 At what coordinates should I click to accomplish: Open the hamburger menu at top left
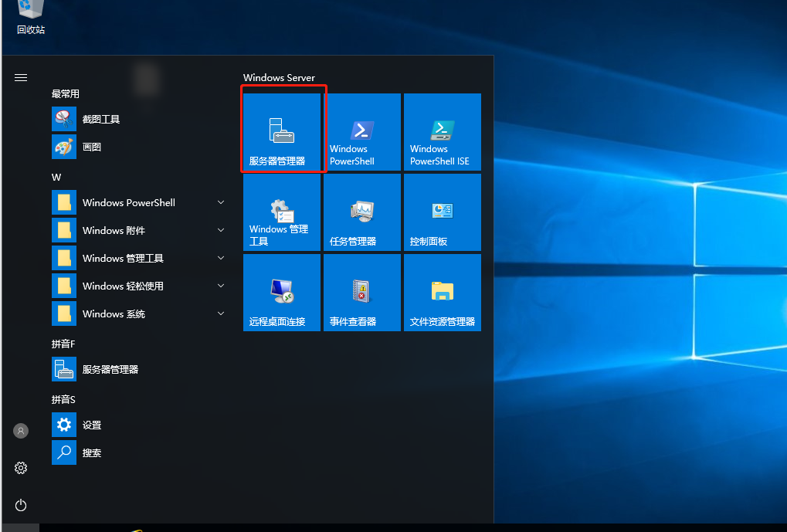[21, 78]
